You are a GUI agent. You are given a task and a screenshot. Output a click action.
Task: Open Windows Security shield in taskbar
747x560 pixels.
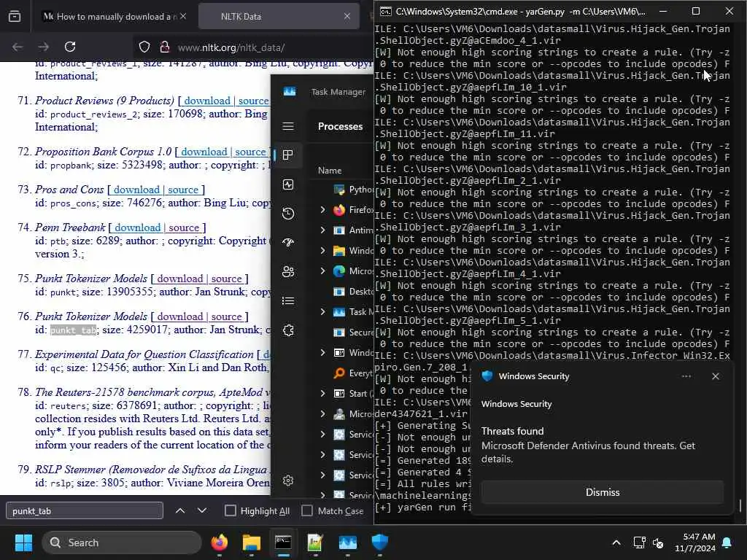[x=379, y=542]
